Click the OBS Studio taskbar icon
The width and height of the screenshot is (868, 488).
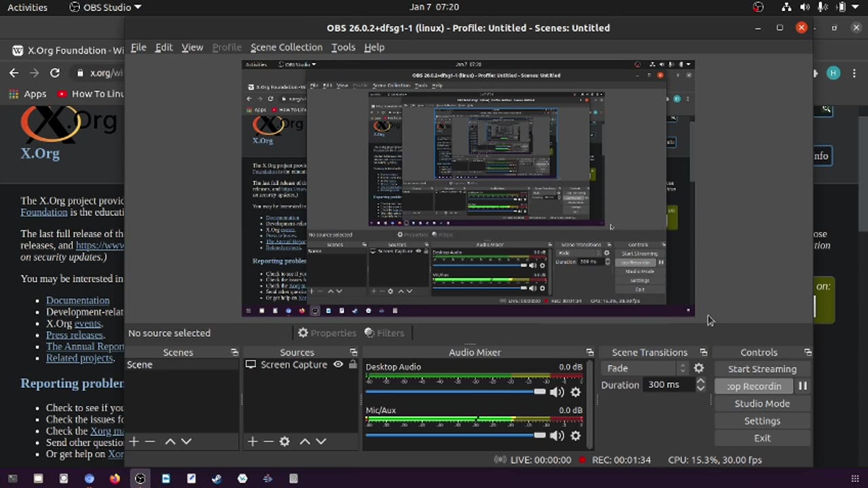pos(140,479)
